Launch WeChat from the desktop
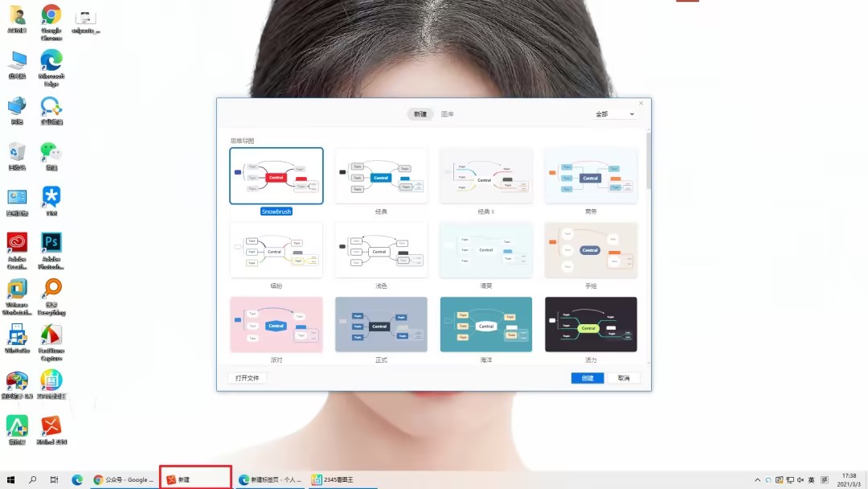 point(51,152)
